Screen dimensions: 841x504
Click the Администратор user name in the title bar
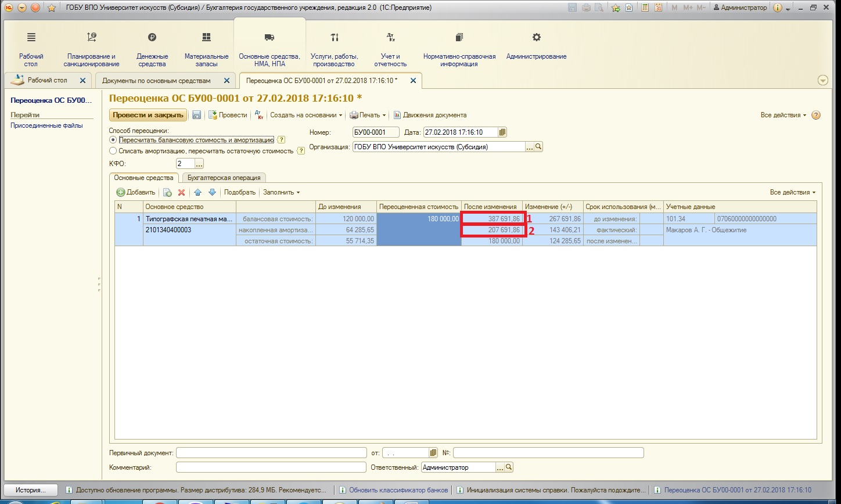[739, 8]
